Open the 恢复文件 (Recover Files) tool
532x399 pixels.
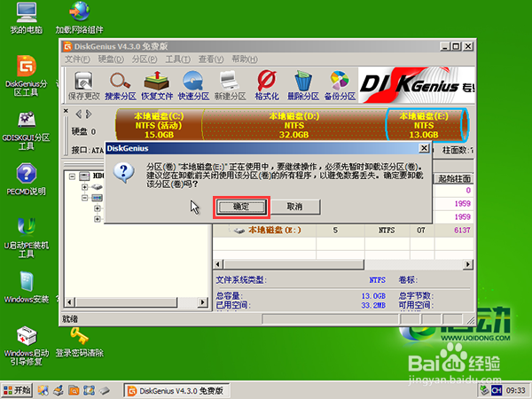(x=157, y=86)
